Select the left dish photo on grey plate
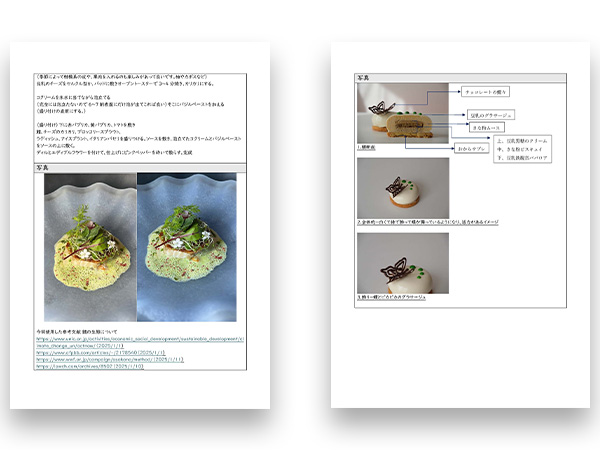This screenshot has width=600, height=450. 89,234
